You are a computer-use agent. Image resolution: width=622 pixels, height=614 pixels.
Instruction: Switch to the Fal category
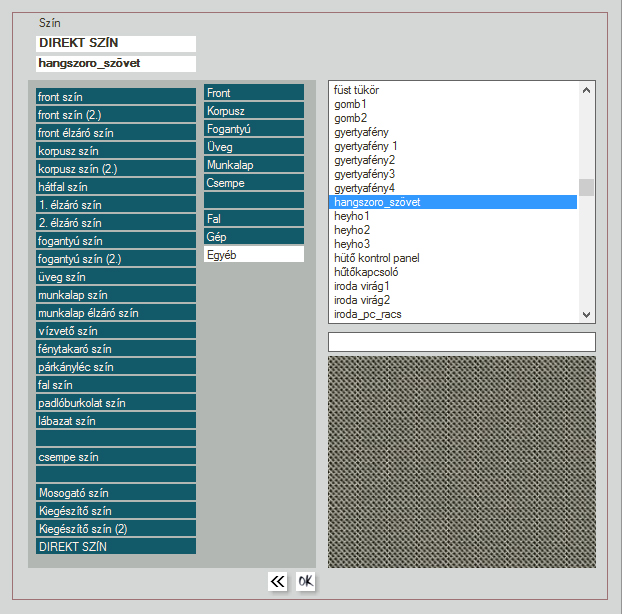254,219
